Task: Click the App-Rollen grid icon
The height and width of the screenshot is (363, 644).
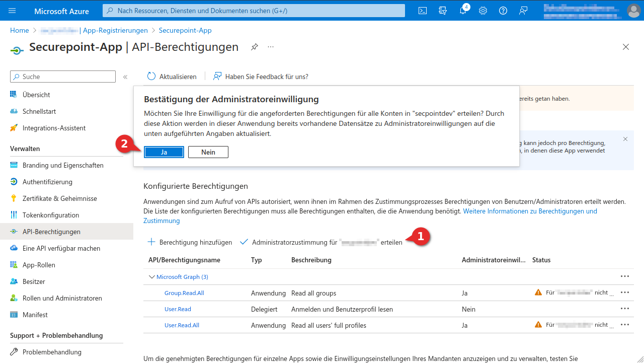Action: [x=14, y=265]
